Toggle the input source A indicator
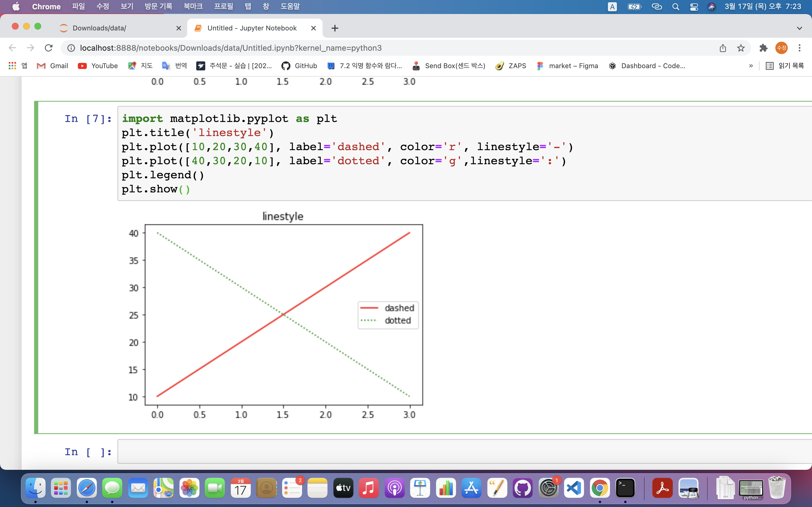 [x=612, y=7]
